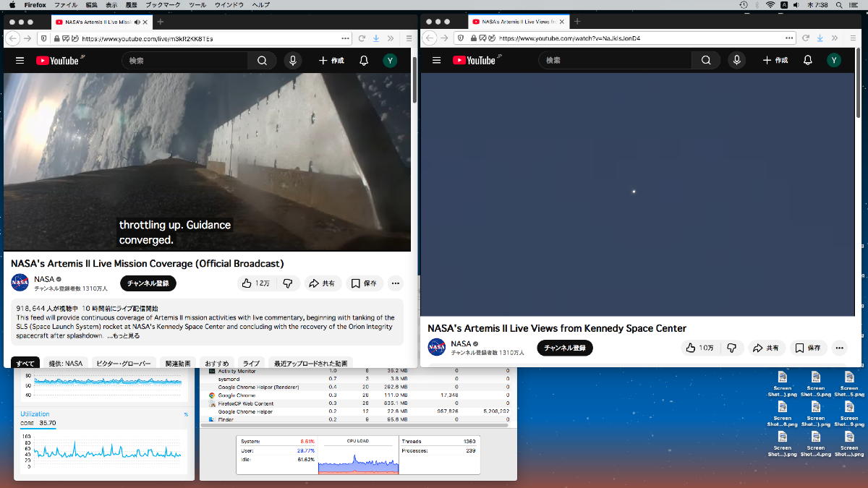Click 共有 share button in left window
The width and height of the screenshot is (868, 488).
click(322, 283)
